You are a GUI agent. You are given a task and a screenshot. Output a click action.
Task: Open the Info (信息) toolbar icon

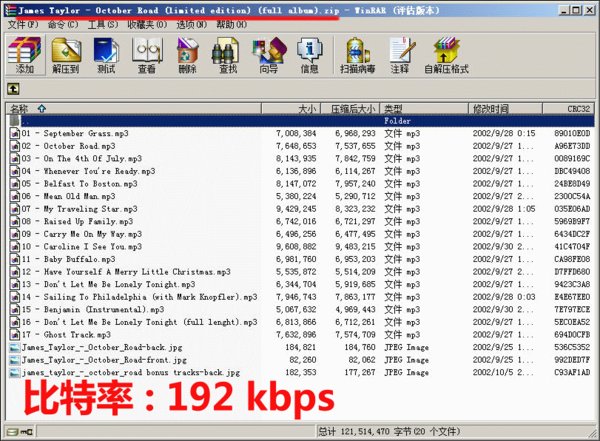[x=309, y=55]
